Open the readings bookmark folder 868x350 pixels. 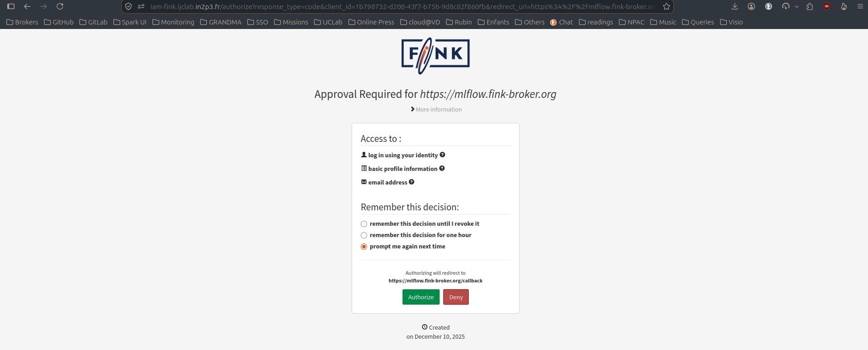tap(596, 22)
